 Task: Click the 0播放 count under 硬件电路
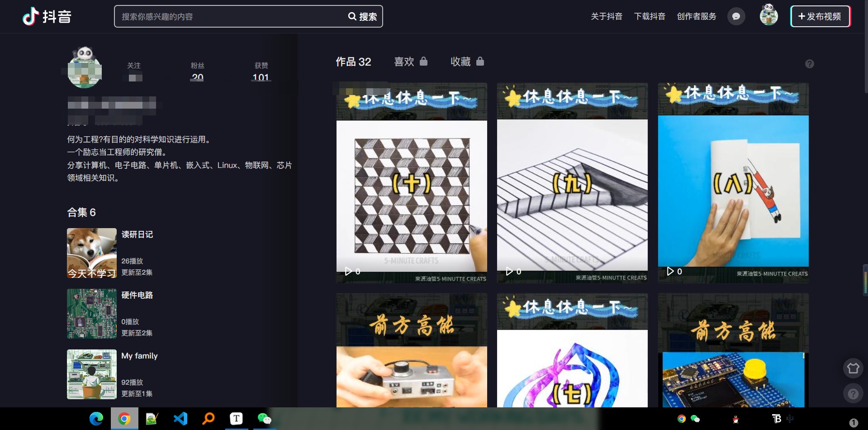130,322
